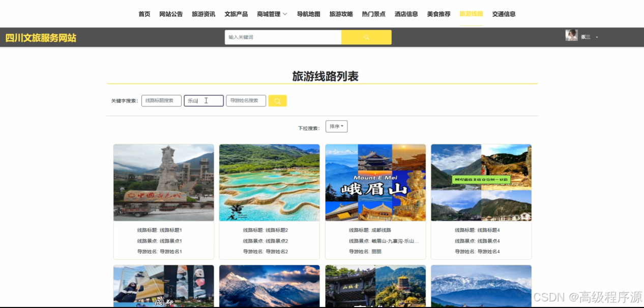Open the 线路标题2 turquoise pools thumbnail

pyautogui.click(x=270, y=182)
